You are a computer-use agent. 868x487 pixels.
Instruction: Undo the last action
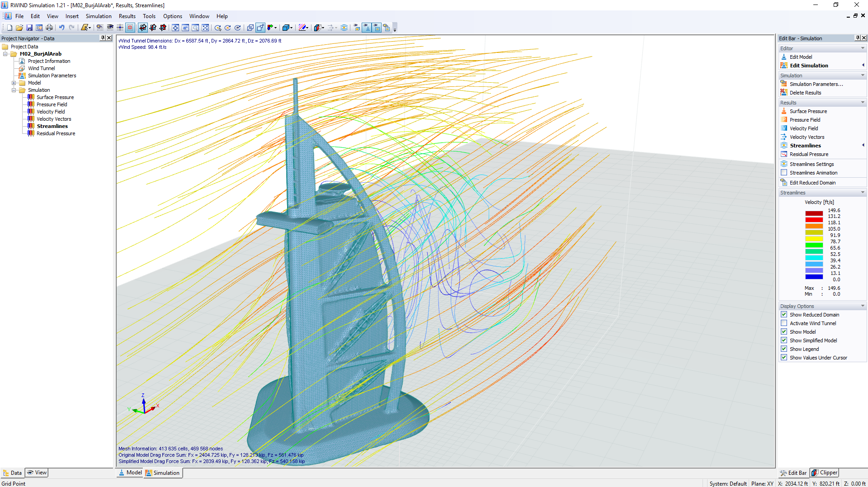point(61,27)
